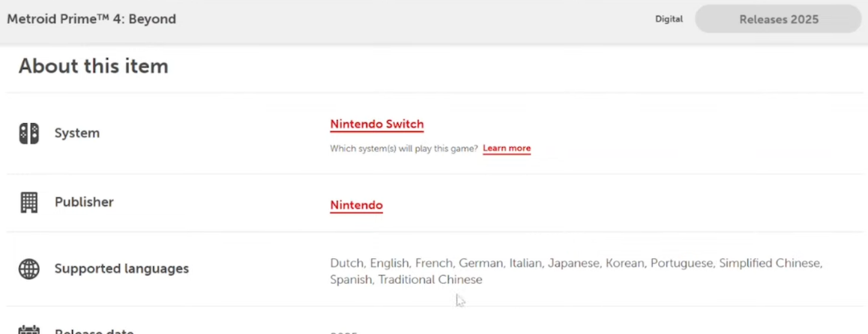Click the Digital format label
The width and height of the screenshot is (868, 334).
click(669, 20)
